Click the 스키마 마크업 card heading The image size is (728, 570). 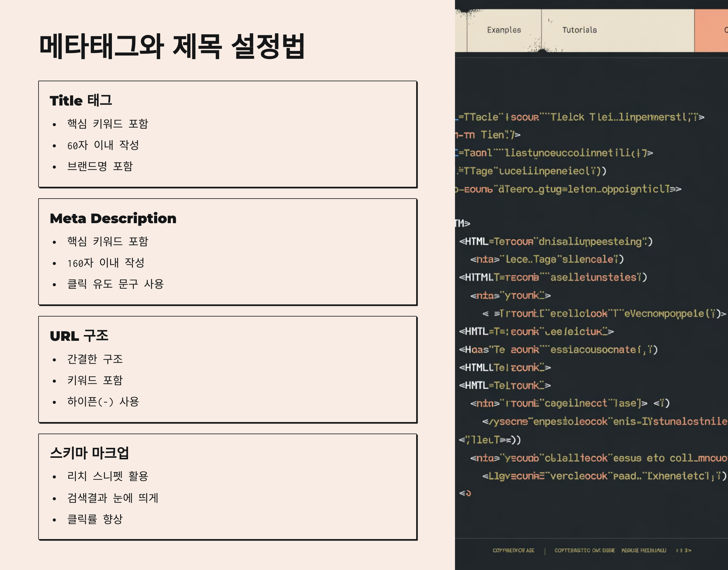[x=89, y=453]
